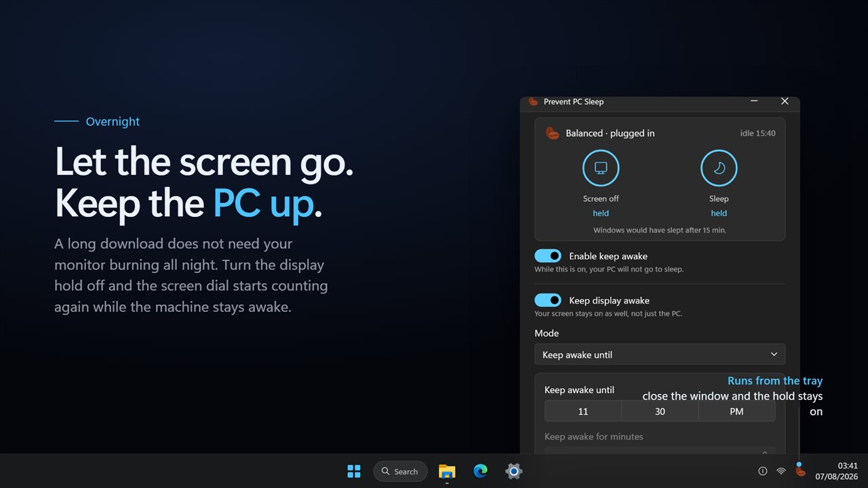
Task: Select the hour field showing 11
Action: point(583,411)
